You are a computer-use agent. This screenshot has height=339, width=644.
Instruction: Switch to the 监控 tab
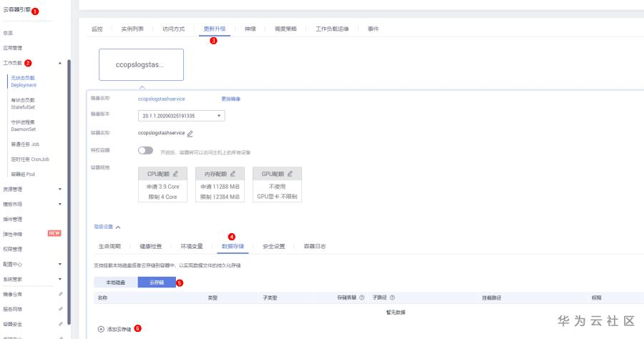pyautogui.click(x=97, y=29)
